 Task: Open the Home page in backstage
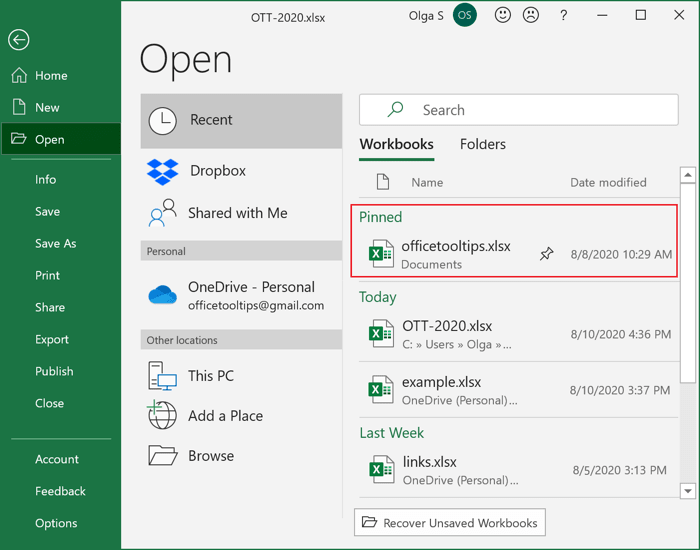pos(60,75)
